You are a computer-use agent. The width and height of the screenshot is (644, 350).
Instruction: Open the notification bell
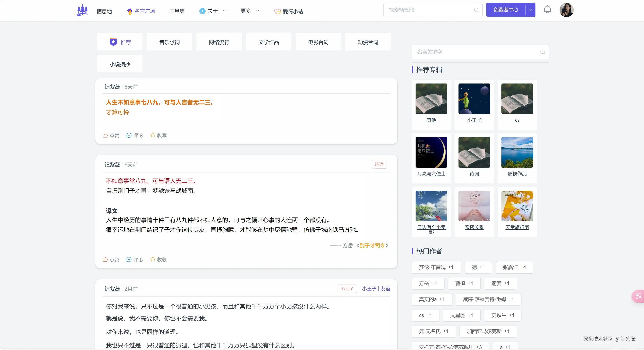pyautogui.click(x=547, y=9)
